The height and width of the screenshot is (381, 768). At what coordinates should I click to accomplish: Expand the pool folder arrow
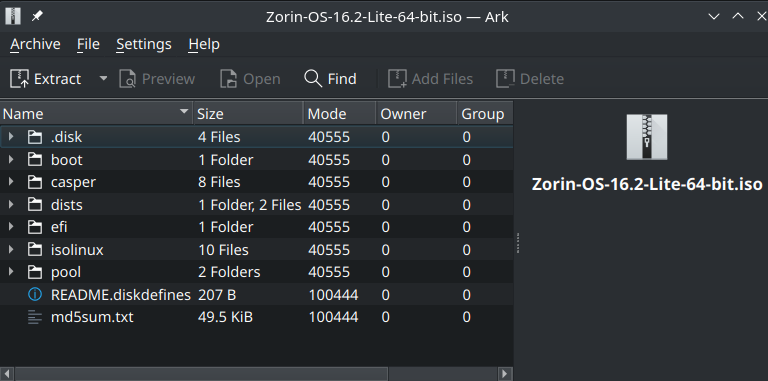pyautogui.click(x=11, y=272)
